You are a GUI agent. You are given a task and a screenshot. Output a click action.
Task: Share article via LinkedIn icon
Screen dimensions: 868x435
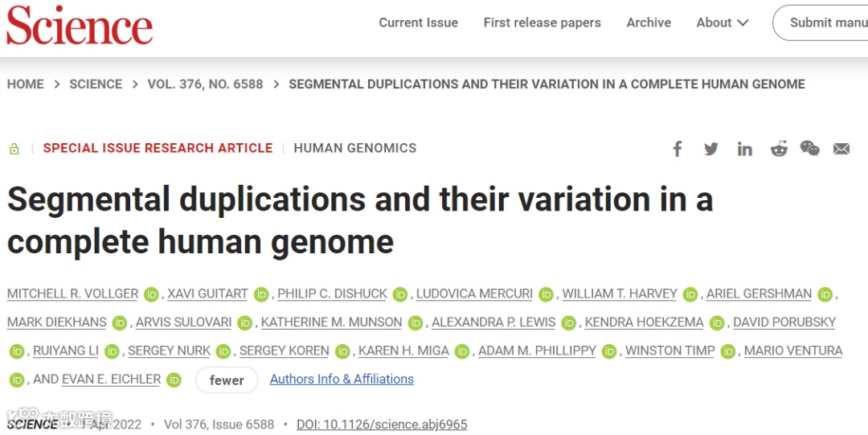[745, 149]
